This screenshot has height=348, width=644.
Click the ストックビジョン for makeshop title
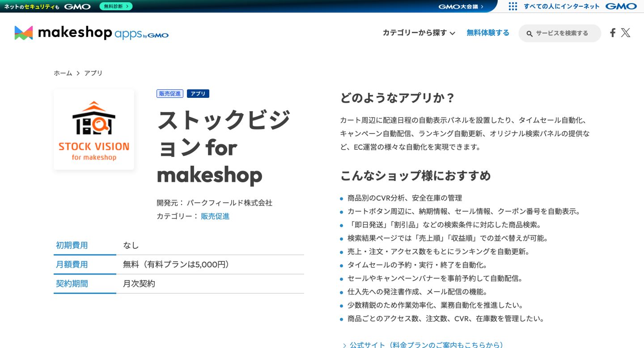pos(224,147)
